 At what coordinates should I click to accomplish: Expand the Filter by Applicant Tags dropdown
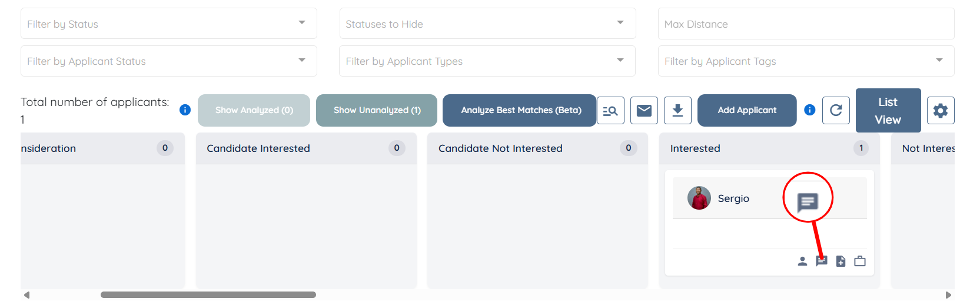pos(806,61)
